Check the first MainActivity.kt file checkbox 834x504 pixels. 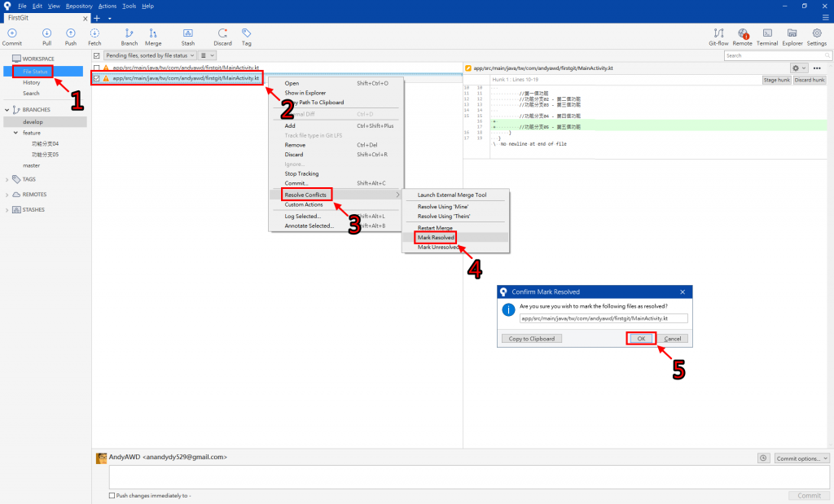pos(96,68)
